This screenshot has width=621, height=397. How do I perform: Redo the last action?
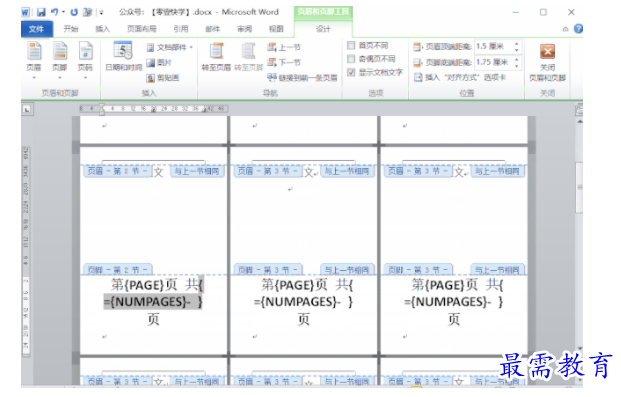[74, 12]
